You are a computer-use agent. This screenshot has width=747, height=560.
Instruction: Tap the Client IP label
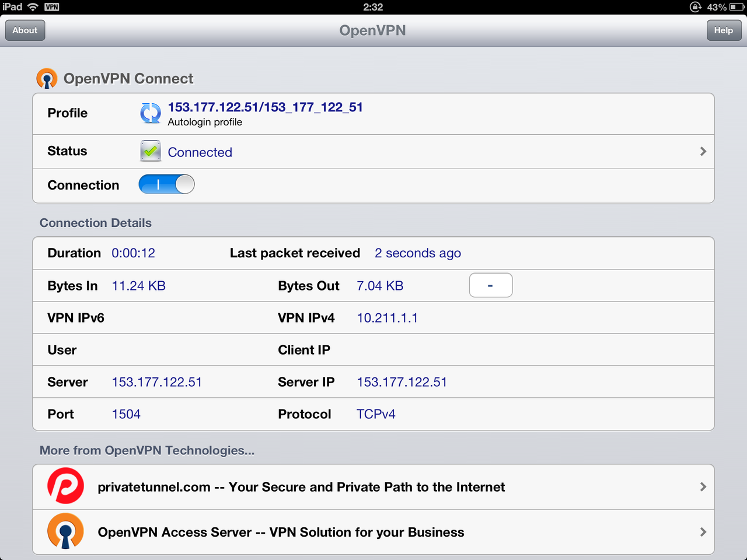click(x=304, y=350)
